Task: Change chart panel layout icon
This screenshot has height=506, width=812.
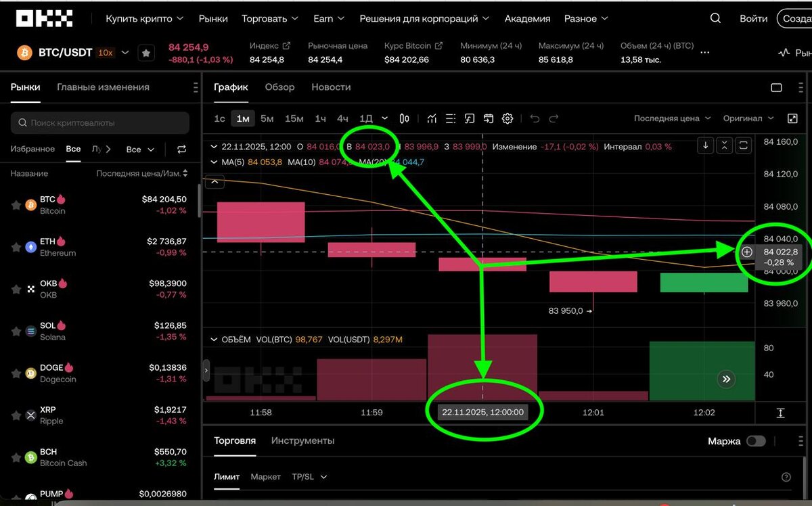Action: 776,87
